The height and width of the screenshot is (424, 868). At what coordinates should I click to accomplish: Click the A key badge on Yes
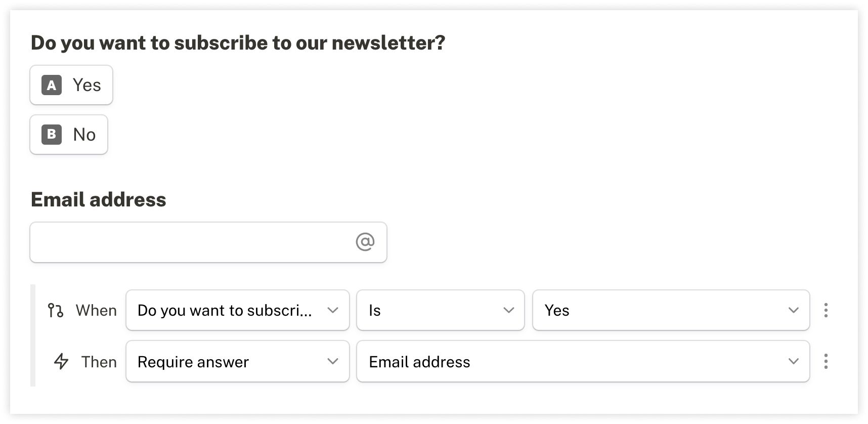(52, 85)
